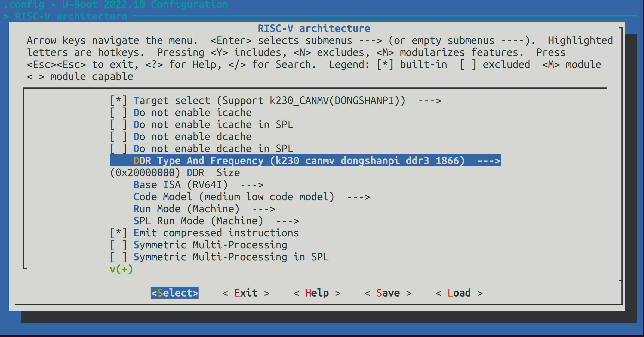The width and height of the screenshot is (644, 337).
Task: Enable 'Do not enable icache' checkbox
Action: point(118,113)
